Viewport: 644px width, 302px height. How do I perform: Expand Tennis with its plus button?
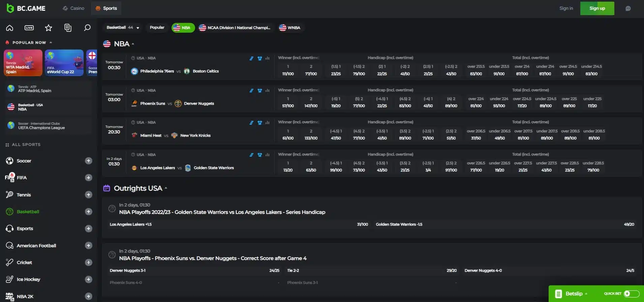click(x=89, y=195)
